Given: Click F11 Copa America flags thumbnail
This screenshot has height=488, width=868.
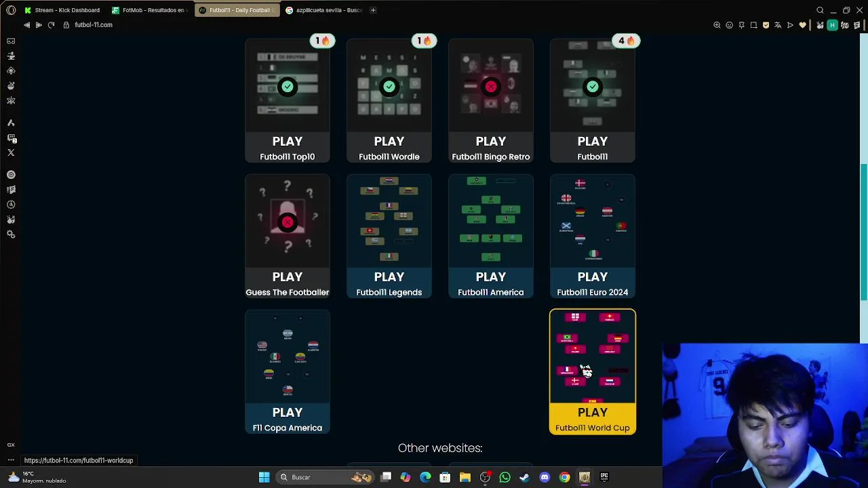Looking at the screenshot, I should [288, 357].
